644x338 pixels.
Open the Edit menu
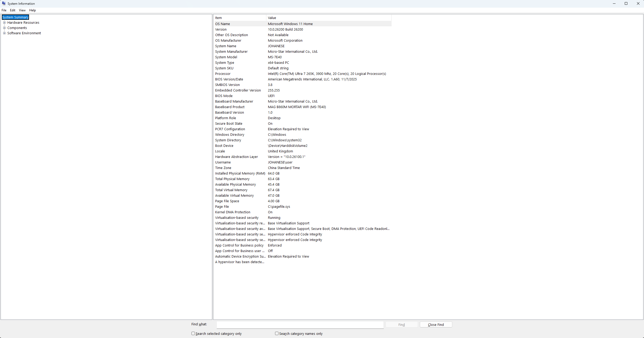13,10
